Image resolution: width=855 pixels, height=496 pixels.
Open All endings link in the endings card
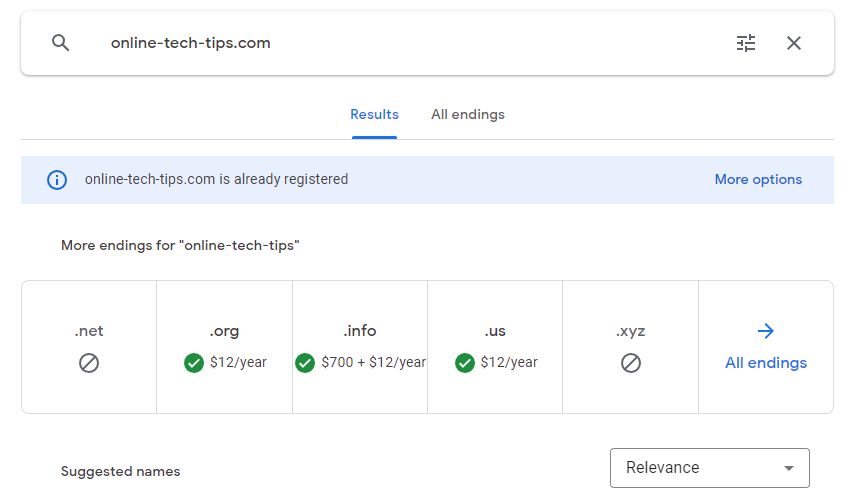[x=766, y=363]
